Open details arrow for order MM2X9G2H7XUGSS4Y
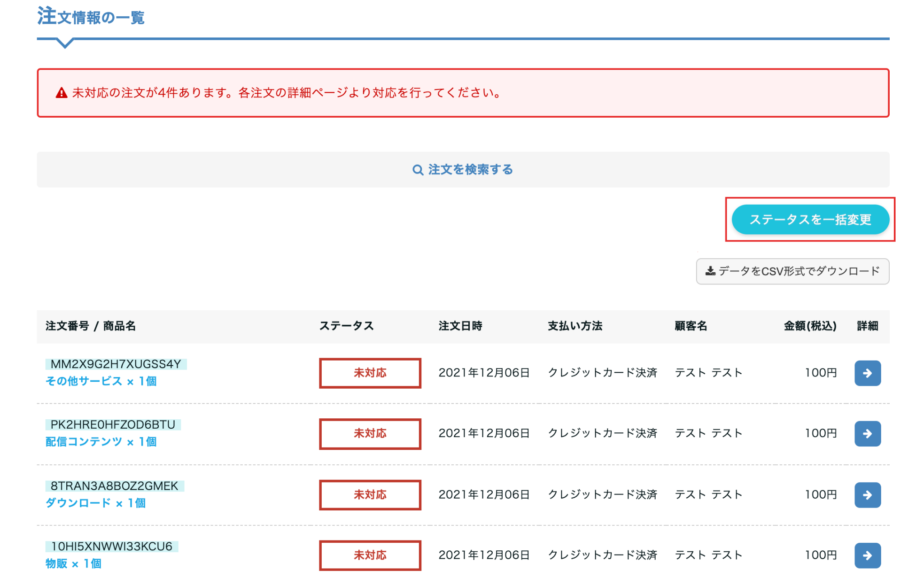Screen dimensions: 924x582 (867, 373)
